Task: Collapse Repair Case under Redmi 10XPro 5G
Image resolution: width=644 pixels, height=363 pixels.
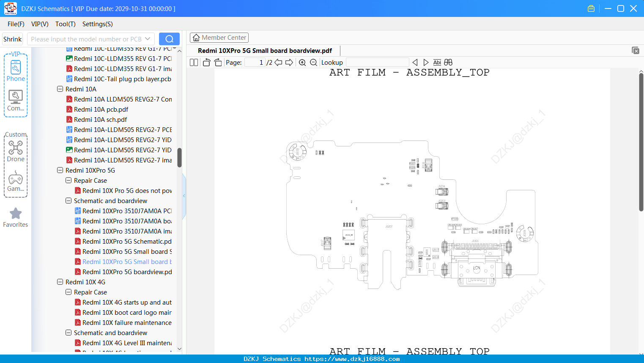Action: [69, 180]
